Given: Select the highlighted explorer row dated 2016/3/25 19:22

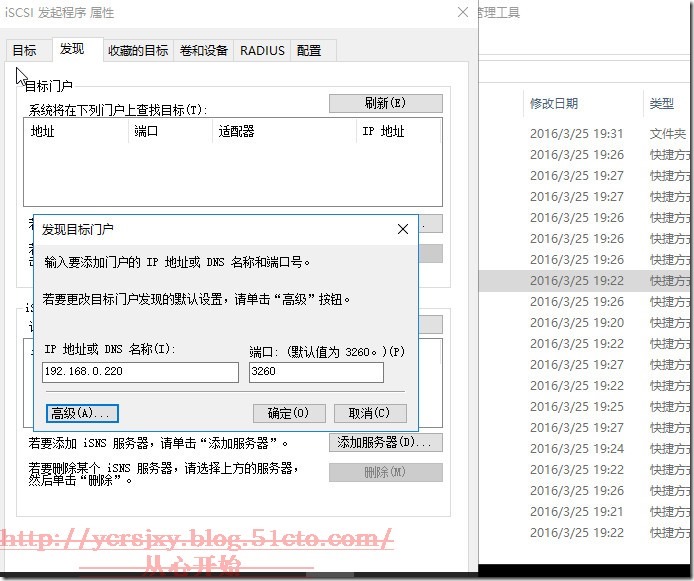Looking at the screenshot, I should (x=585, y=281).
